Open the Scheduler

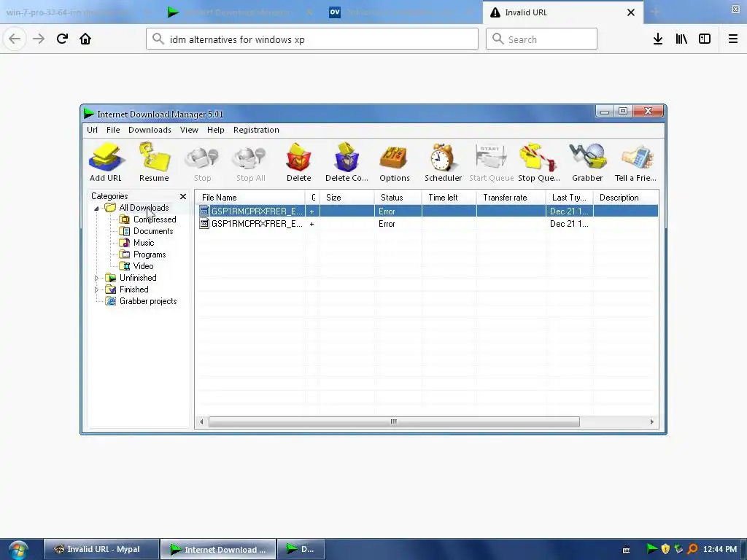[443, 162]
